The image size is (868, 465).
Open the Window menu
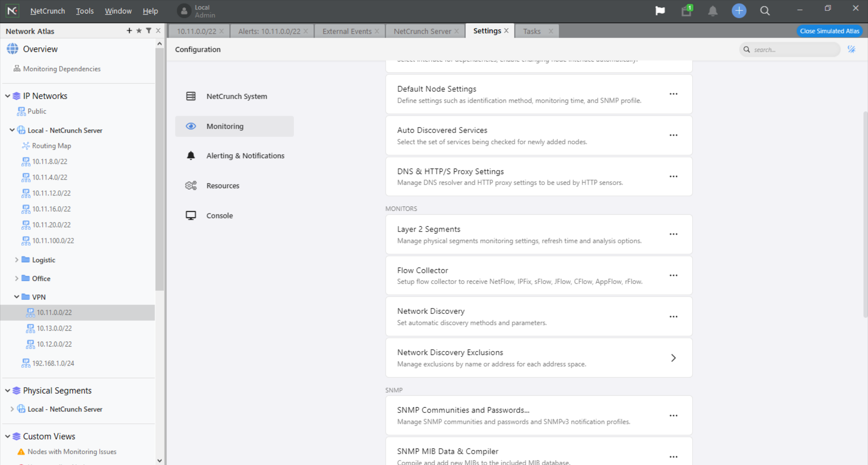(118, 11)
